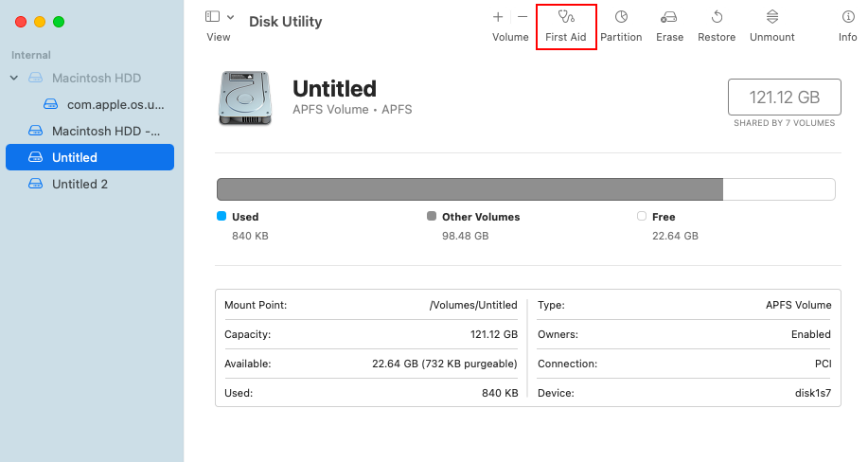Click the /Volumes/Untitled mount point value
The image size is (868, 462).
coord(473,305)
